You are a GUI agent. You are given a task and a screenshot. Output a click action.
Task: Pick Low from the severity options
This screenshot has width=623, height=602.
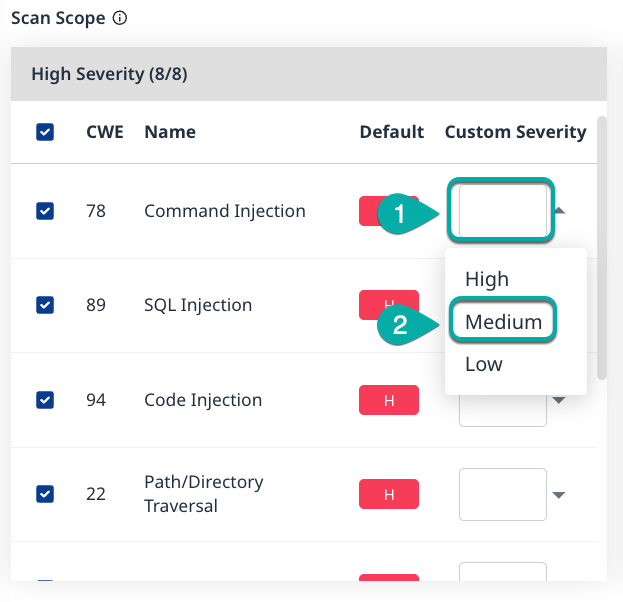click(x=484, y=364)
